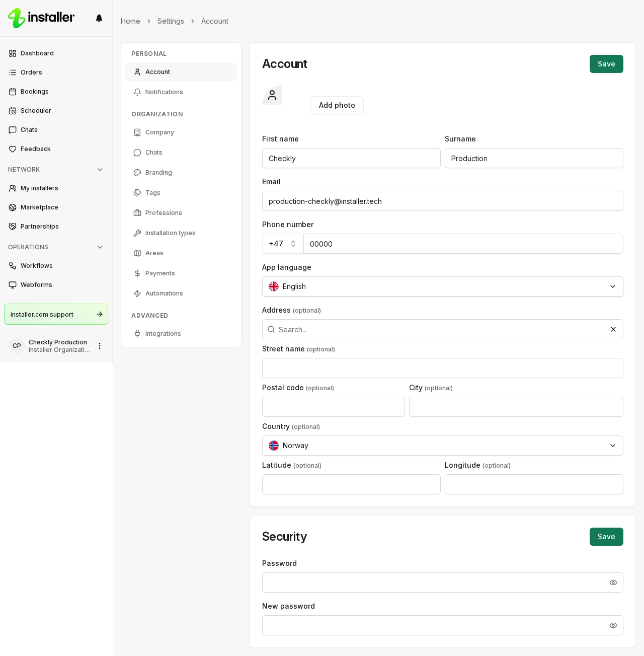The width and height of the screenshot is (644, 656).
Task: Open installer.com support link
Action: coord(56,314)
